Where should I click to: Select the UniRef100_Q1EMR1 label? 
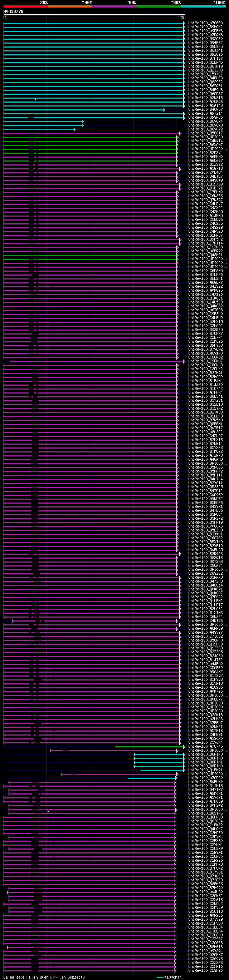(205, 770)
